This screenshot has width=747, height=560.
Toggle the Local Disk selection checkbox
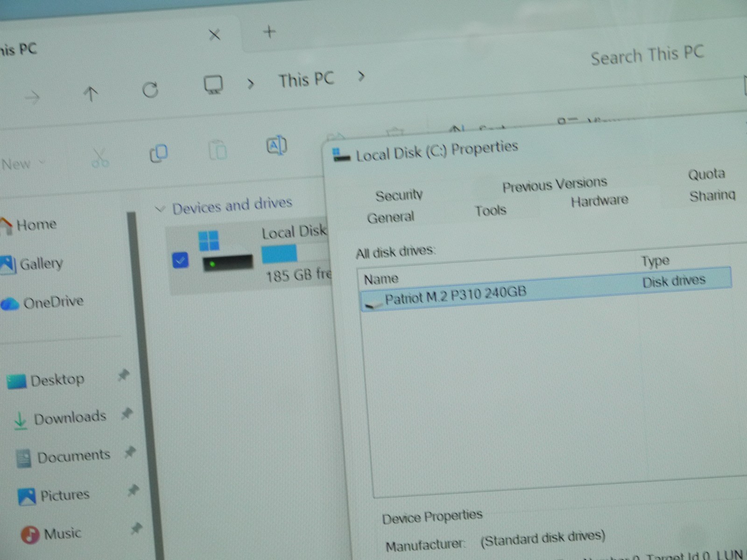180,260
